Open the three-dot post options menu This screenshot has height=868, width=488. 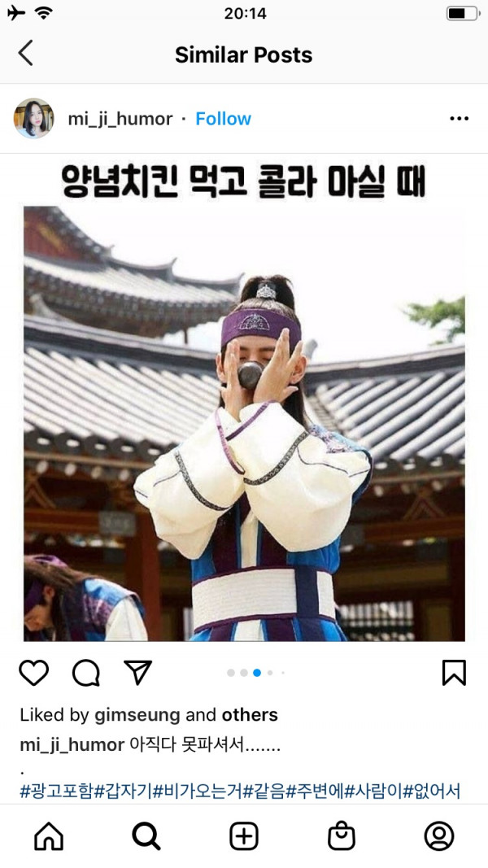[x=460, y=119]
